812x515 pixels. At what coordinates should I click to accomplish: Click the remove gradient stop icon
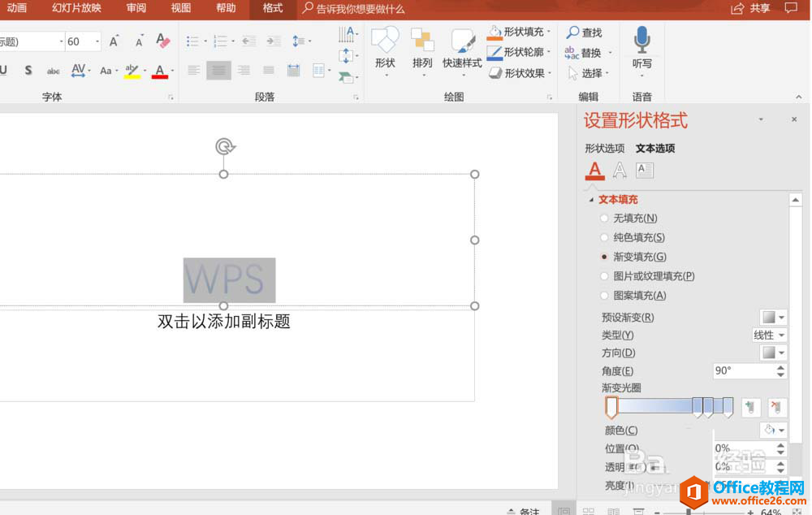point(777,407)
